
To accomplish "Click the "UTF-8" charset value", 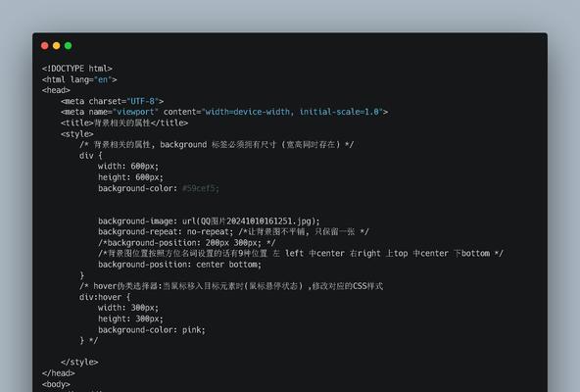I will [142, 101].
